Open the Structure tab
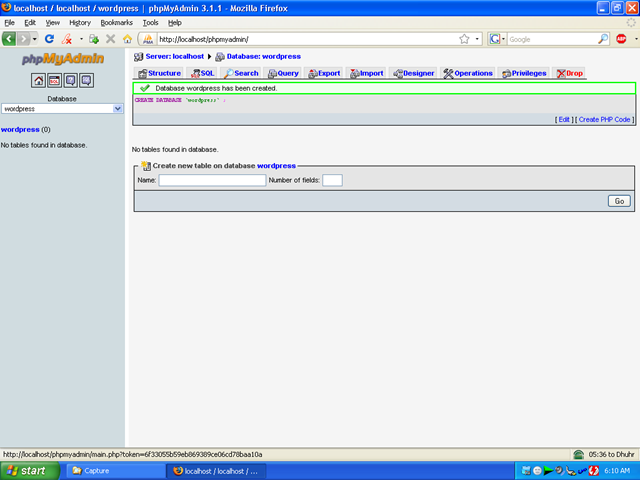Viewport: 640px width, 480px height. (159, 73)
